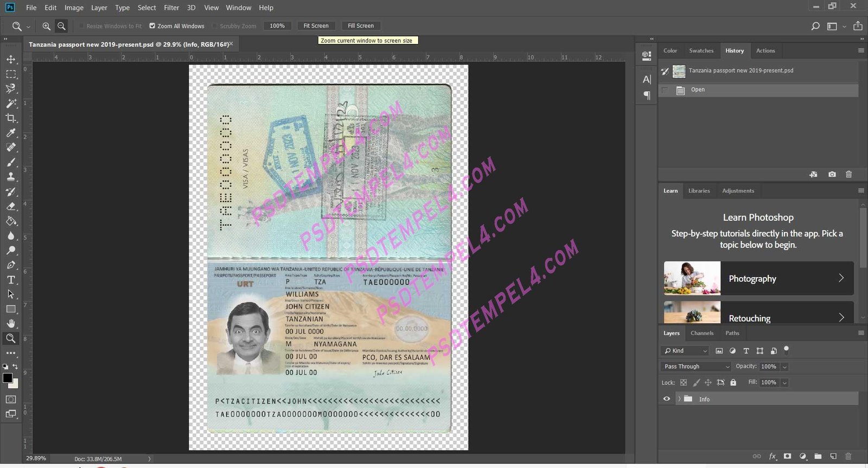Select the Blur tool
The width and height of the screenshot is (868, 468).
point(11,235)
